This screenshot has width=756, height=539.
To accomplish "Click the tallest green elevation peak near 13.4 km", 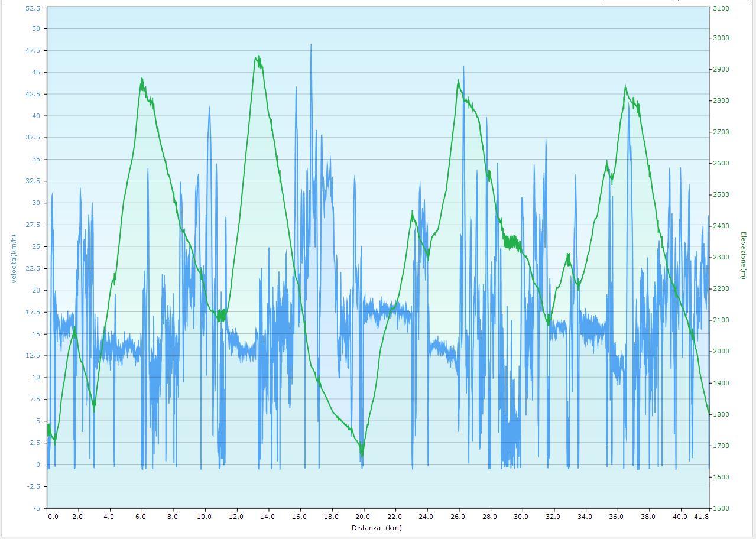I will click(258, 57).
